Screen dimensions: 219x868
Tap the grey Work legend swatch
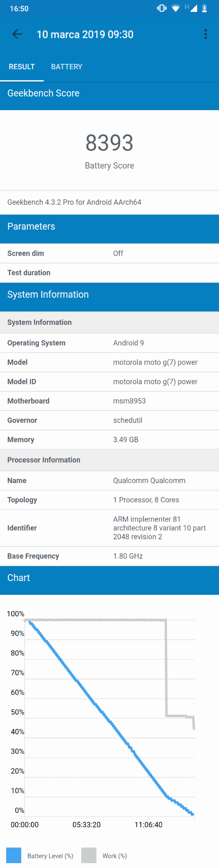tap(89, 856)
